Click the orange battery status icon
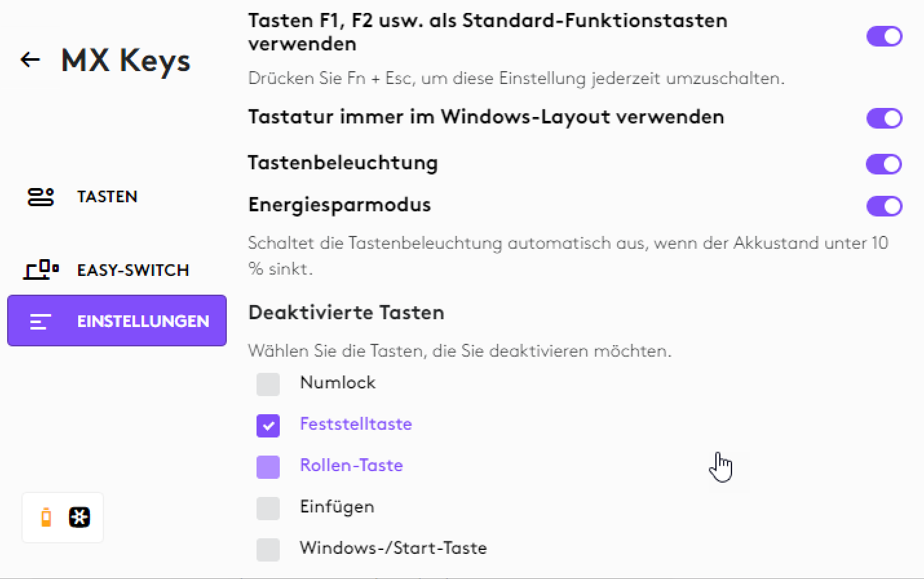Screen dimensions: 924x579 46,518
